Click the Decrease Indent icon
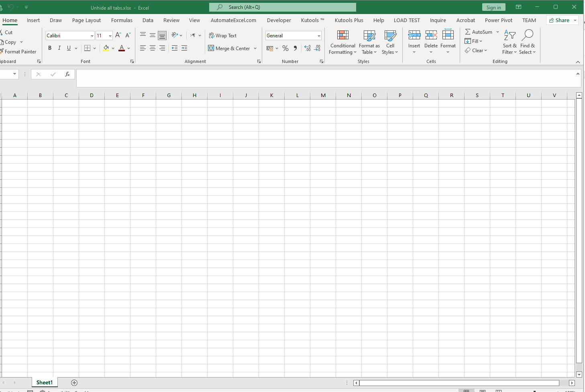The image size is (585, 392). point(174,48)
